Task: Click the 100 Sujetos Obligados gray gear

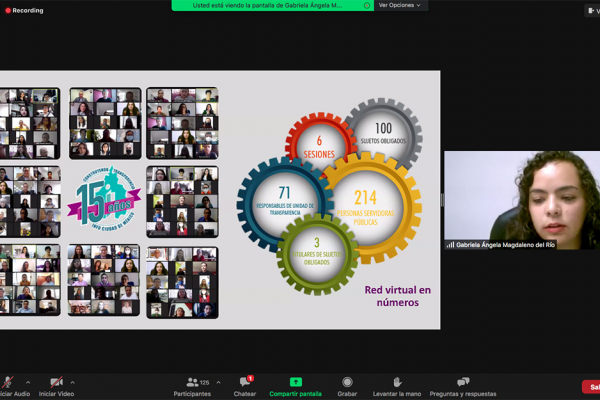Action: [383, 134]
